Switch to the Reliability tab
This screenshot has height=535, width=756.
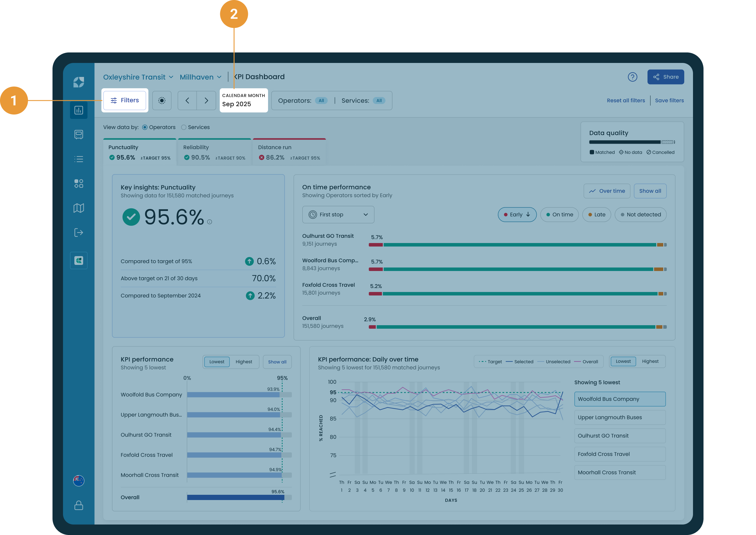[x=214, y=152]
